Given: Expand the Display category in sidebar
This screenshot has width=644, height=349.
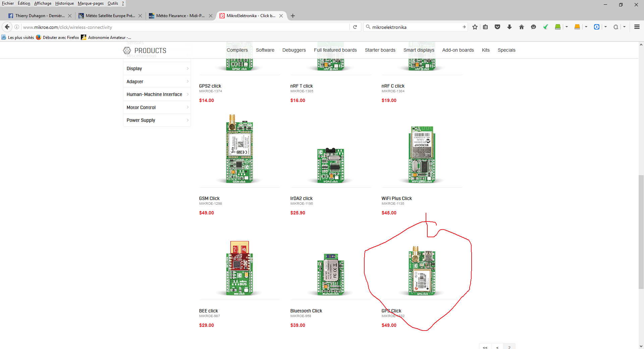Looking at the screenshot, I should (157, 68).
